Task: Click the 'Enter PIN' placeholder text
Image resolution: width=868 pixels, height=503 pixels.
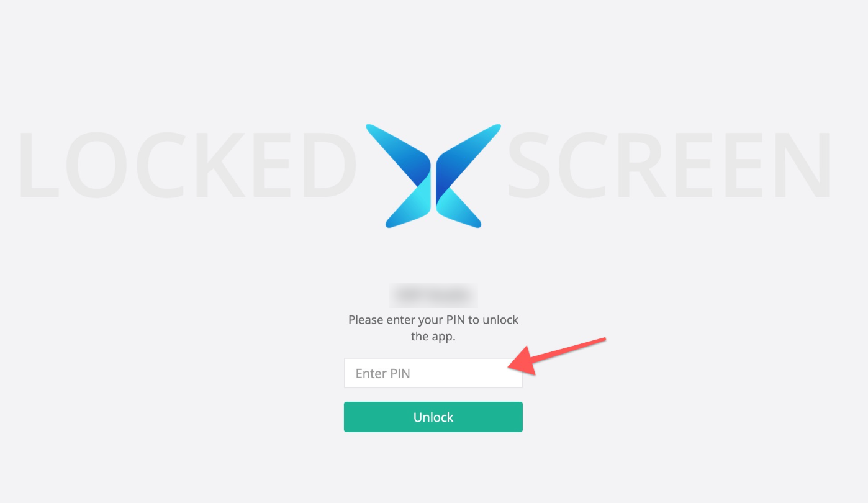Action: pyautogui.click(x=382, y=374)
